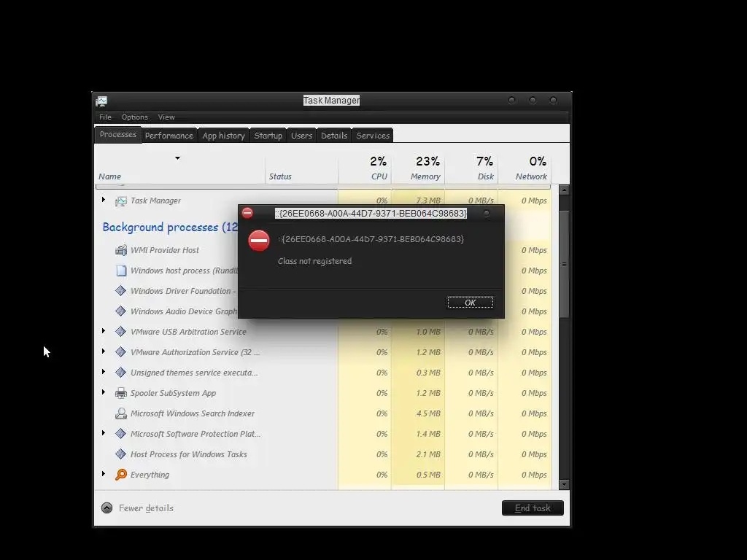Click the scrollbar up arrow

[x=564, y=190]
